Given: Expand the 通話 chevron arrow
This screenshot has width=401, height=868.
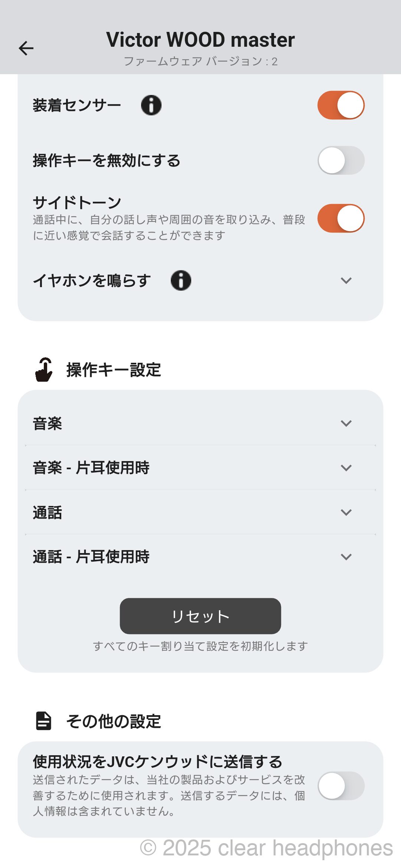Looking at the screenshot, I should coord(346,512).
